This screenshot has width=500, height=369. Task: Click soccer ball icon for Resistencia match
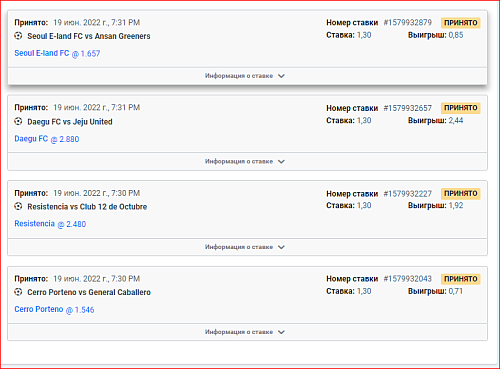click(x=18, y=206)
